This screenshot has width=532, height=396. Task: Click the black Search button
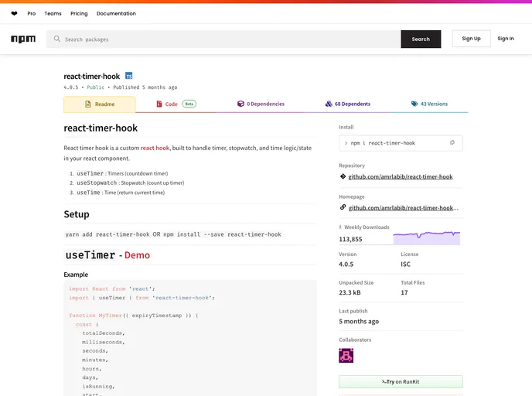coord(421,39)
